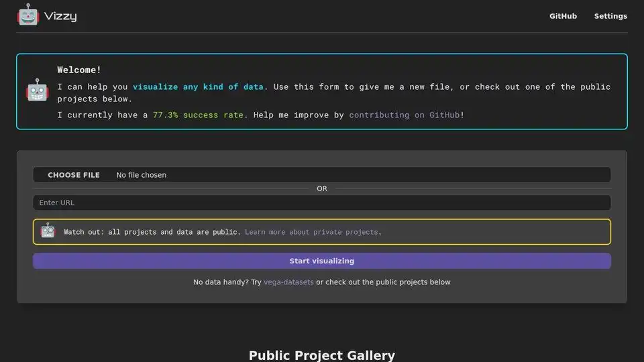This screenshot has height=362, width=644.
Task: Click the OR divider label
Action: [321, 189]
